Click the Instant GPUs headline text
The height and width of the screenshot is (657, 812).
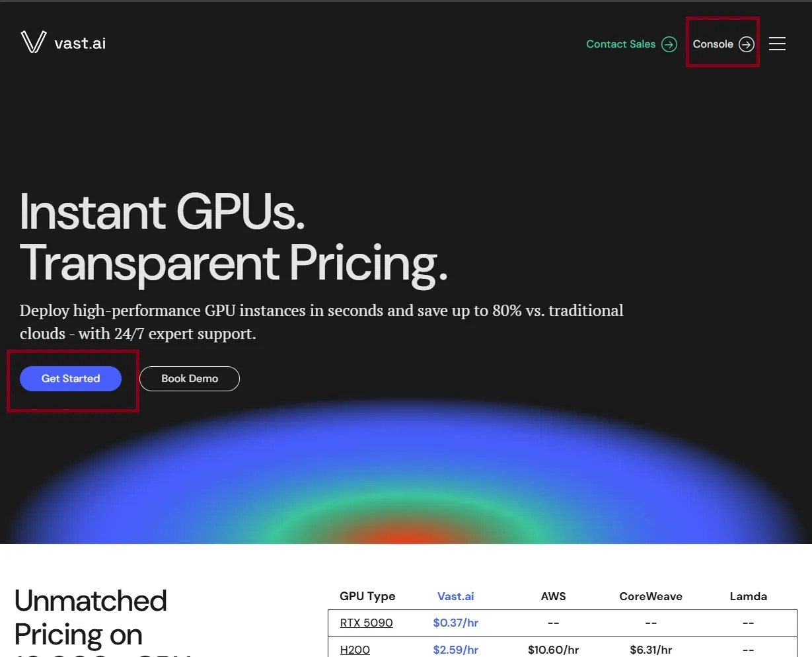pos(163,212)
